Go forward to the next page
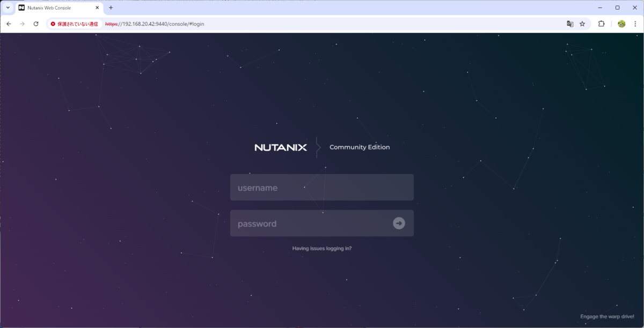The width and height of the screenshot is (644, 328). tap(22, 24)
